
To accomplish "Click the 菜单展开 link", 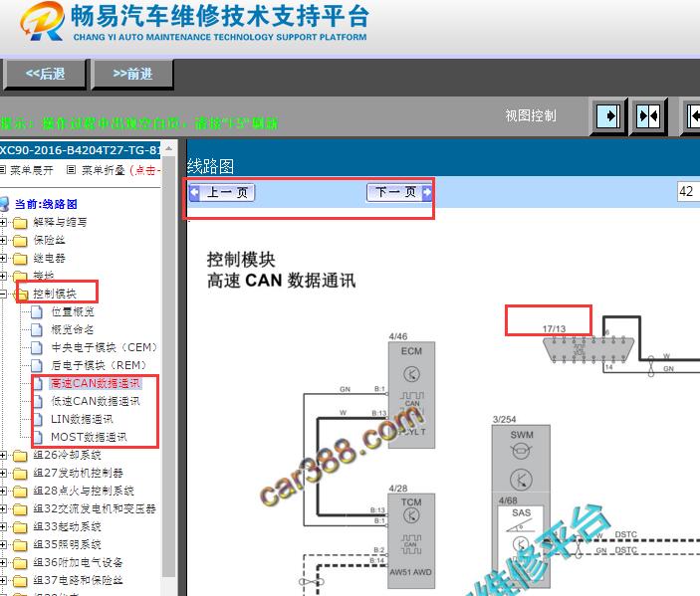I will (x=31, y=170).
